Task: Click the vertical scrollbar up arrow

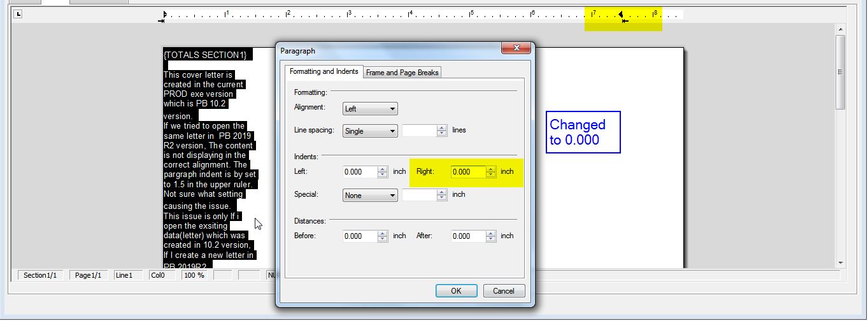Action: point(841,30)
